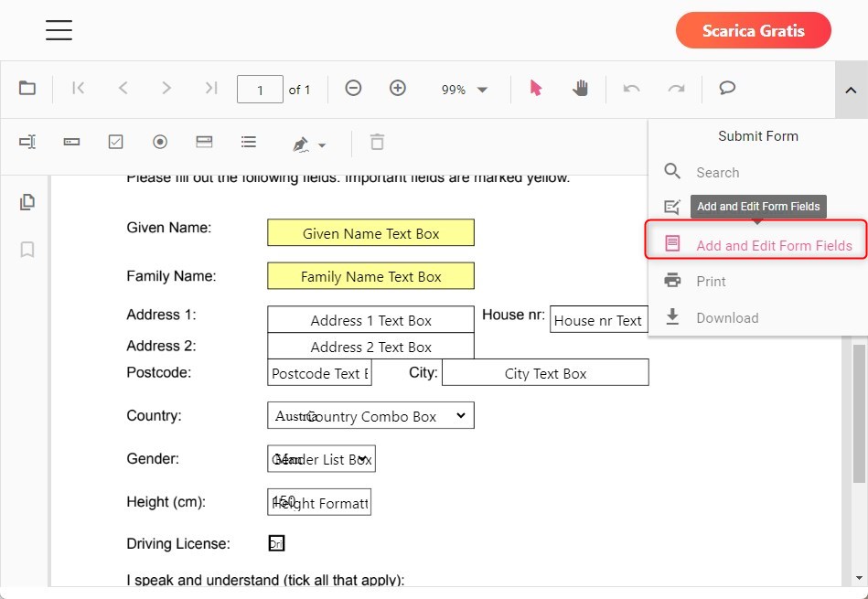Click the zoom in plus icon

[x=398, y=89]
